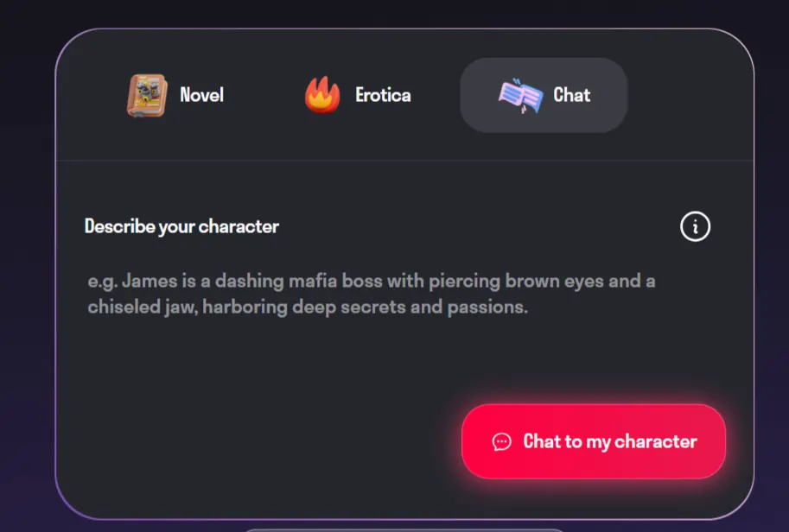Toggle Erotica mode selection
The image size is (789, 532).
coord(358,95)
